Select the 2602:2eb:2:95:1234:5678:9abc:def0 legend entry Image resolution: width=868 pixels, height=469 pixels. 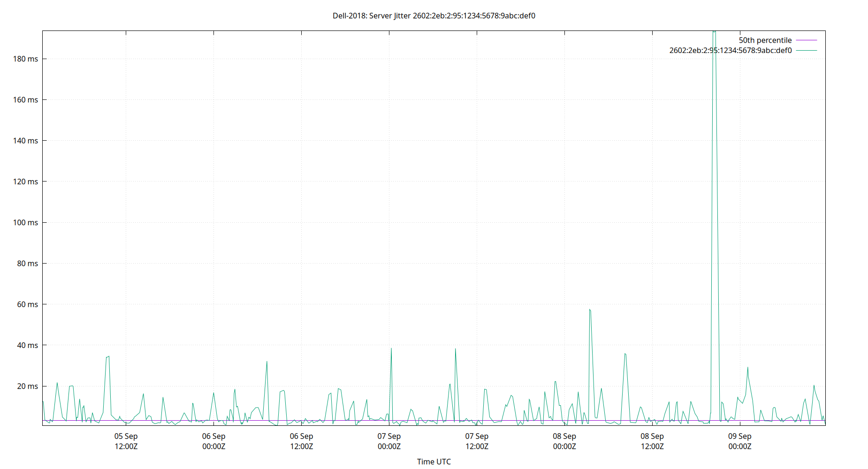[x=730, y=50]
